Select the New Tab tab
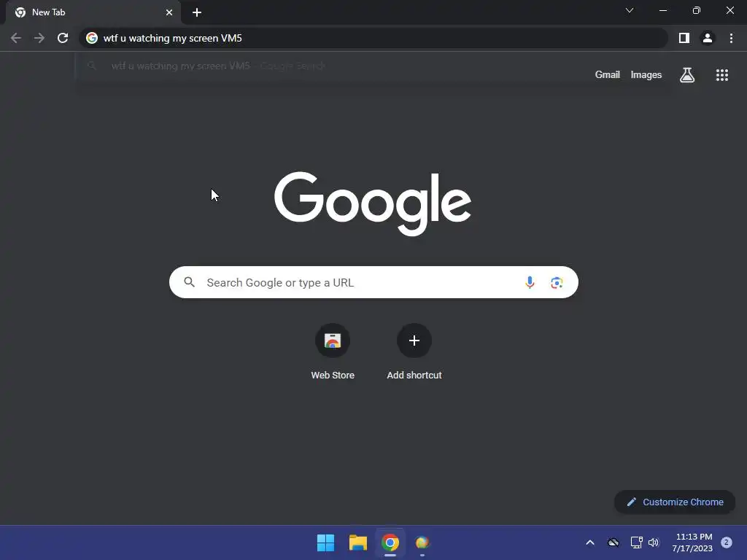 pyautogui.click(x=93, y=12)
